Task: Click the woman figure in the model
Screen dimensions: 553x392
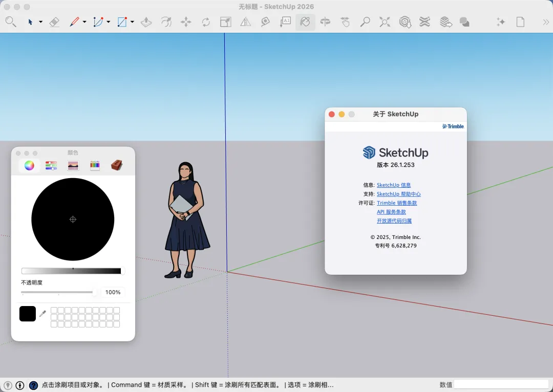Action: tap(186, 220)
